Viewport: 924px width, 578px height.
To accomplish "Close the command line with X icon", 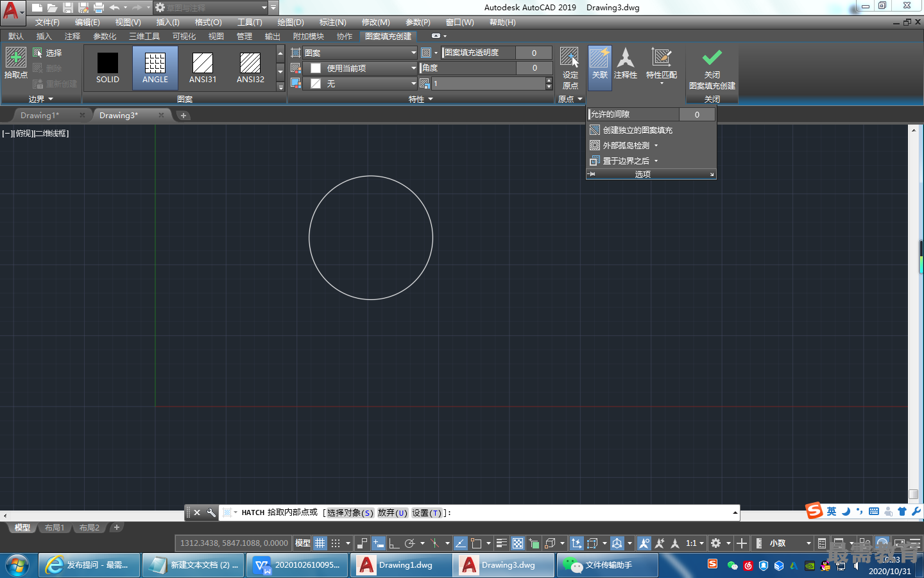I will (197, 512).
